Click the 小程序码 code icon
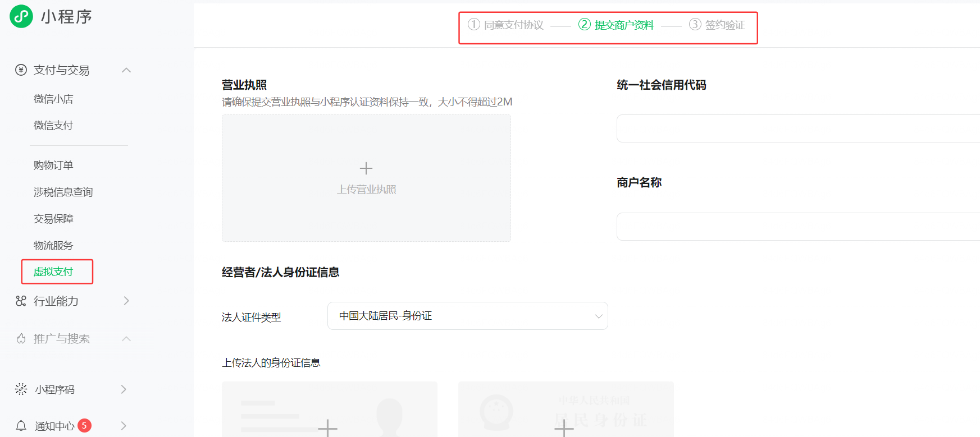Screen dimensions: 980x437 [21, 389]
